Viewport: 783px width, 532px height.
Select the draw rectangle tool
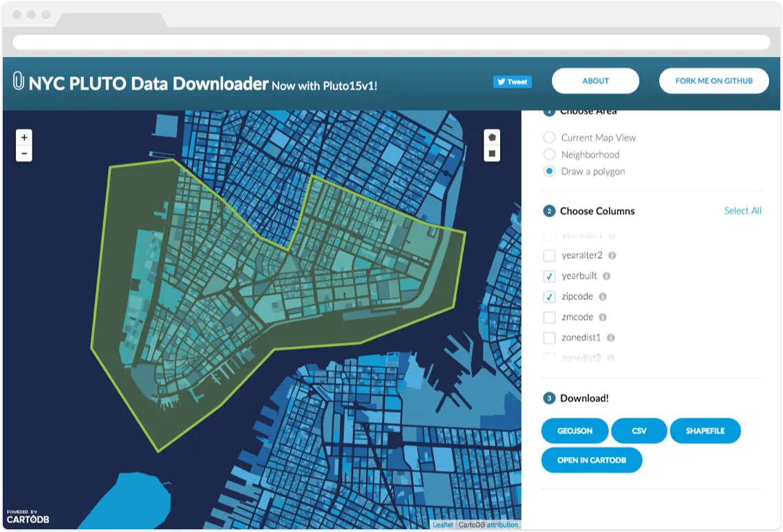click(x=492, y=154)
